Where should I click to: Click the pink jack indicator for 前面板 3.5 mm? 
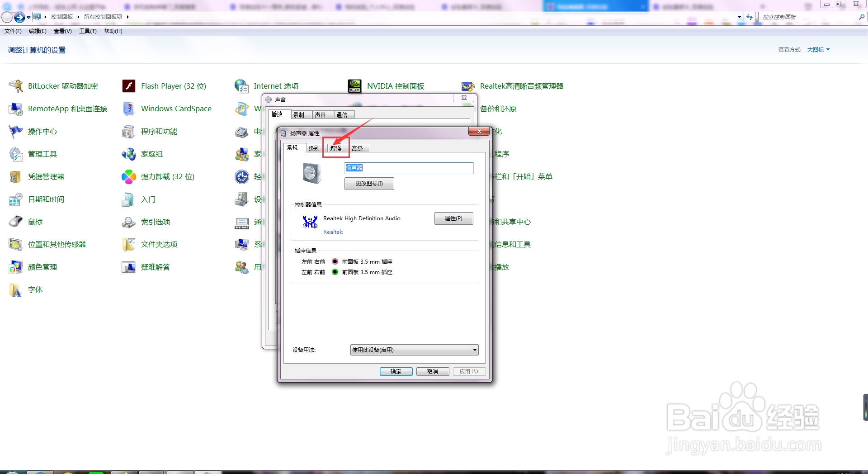point(335,261)
